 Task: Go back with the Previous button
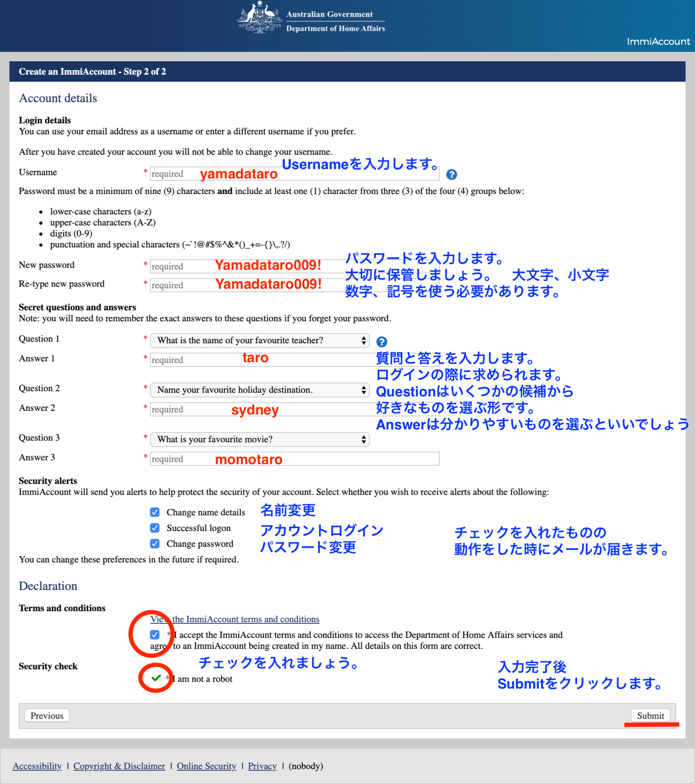(47, 716)
